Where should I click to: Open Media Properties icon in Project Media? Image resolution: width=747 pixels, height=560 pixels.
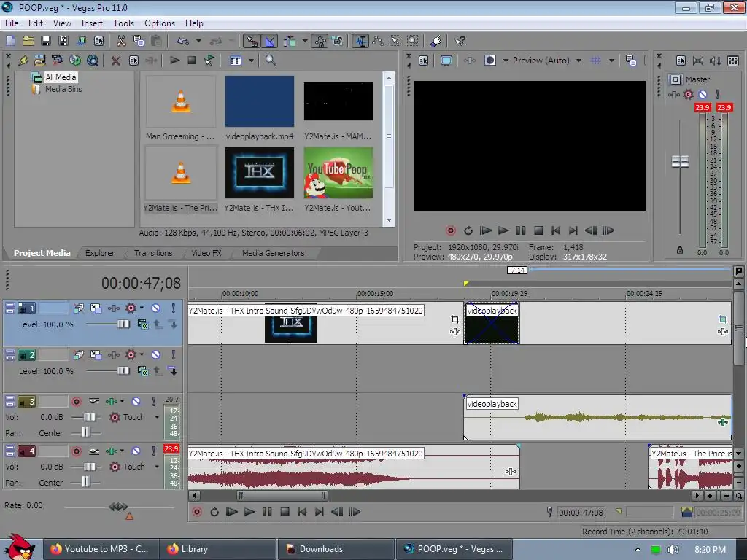coord(134,61)
